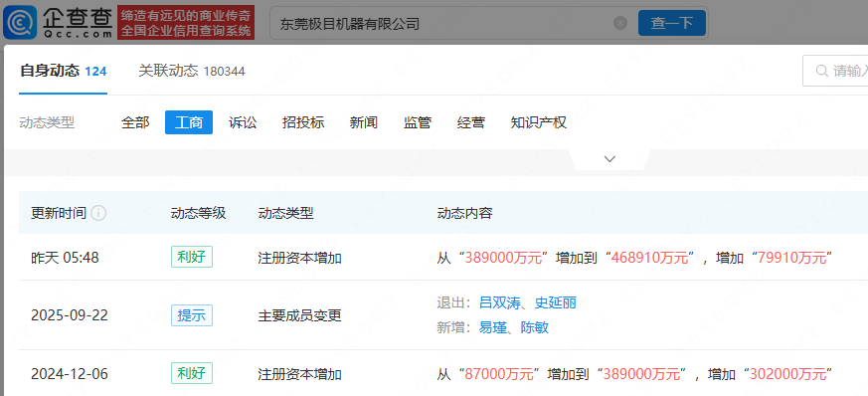The width and height of the screenshot is (868, 396).
Task: Click the 提示 tag in 2025-09-22 row
Action: click(192, 315)
